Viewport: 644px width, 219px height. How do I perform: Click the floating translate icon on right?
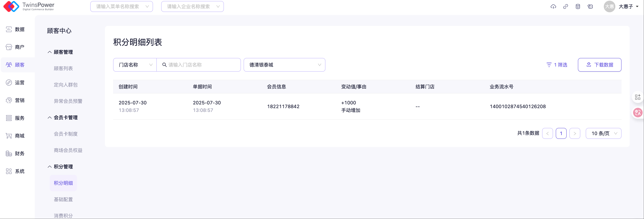[x=638, y=112]
